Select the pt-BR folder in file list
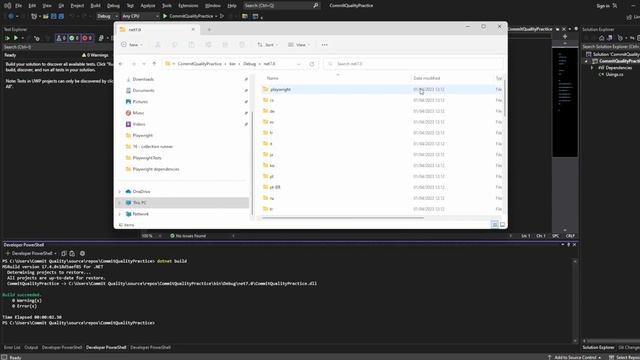This screenshot has width=640, height=360. (x=275, y=187)
